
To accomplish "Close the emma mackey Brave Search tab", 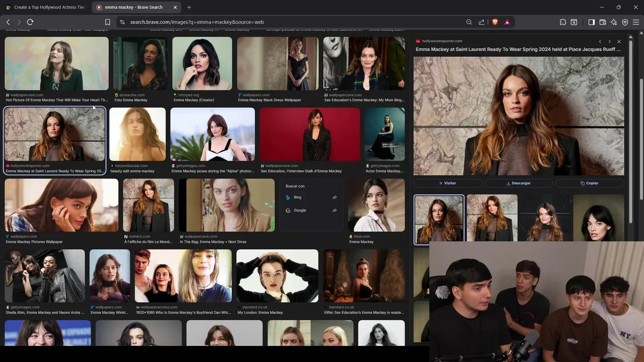I will coord(175,8).
